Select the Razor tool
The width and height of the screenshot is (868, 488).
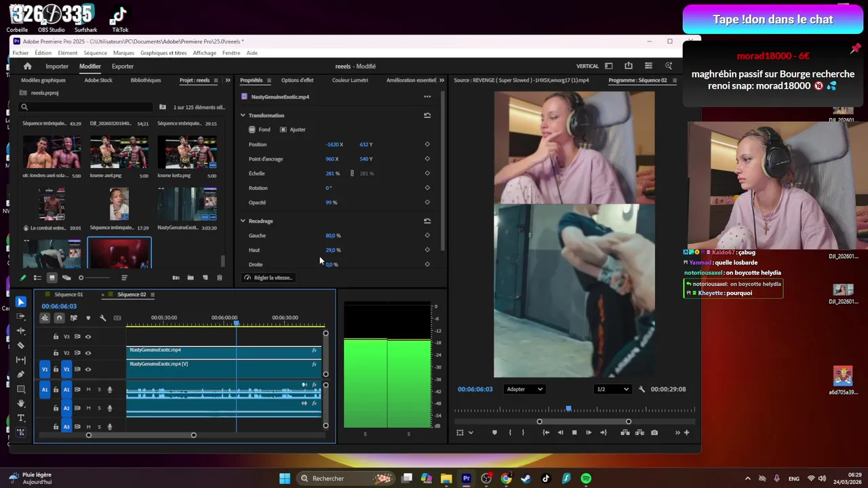point(21,346)
